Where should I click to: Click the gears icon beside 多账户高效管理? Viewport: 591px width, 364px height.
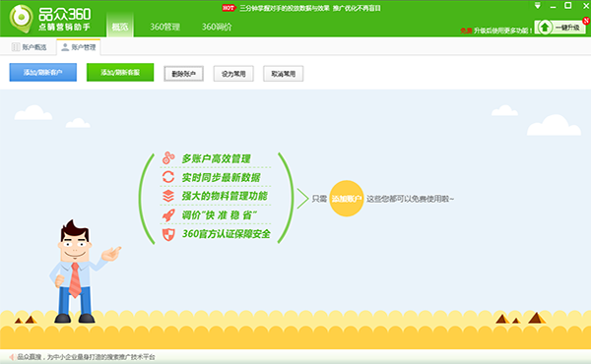coord(168,158)
